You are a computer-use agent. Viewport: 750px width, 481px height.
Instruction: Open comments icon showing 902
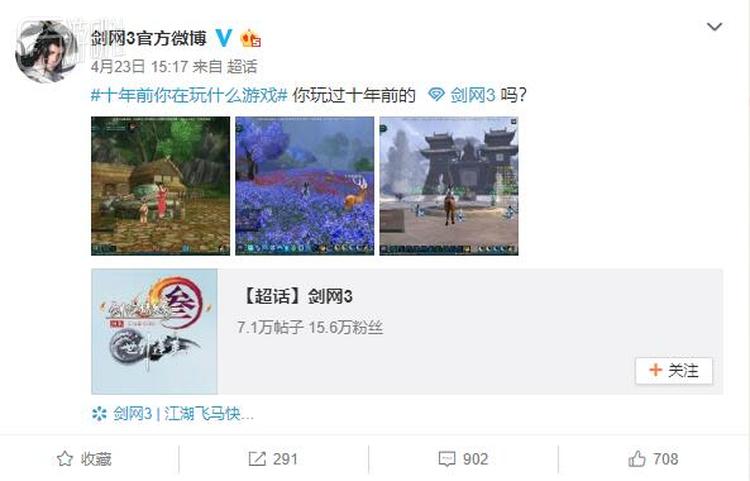click(x=447, y=459)
